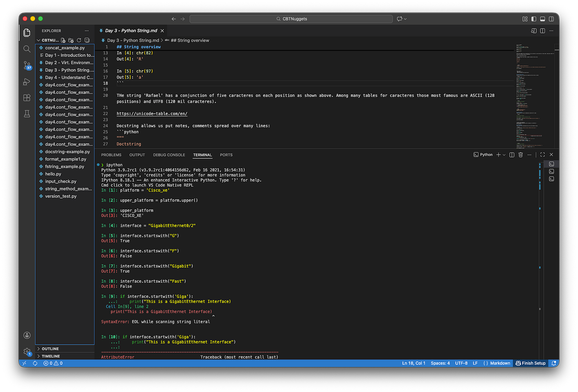Screen dimensions: 578x392
Task: Select the third terminal in the terminal list
Action: 552,179
